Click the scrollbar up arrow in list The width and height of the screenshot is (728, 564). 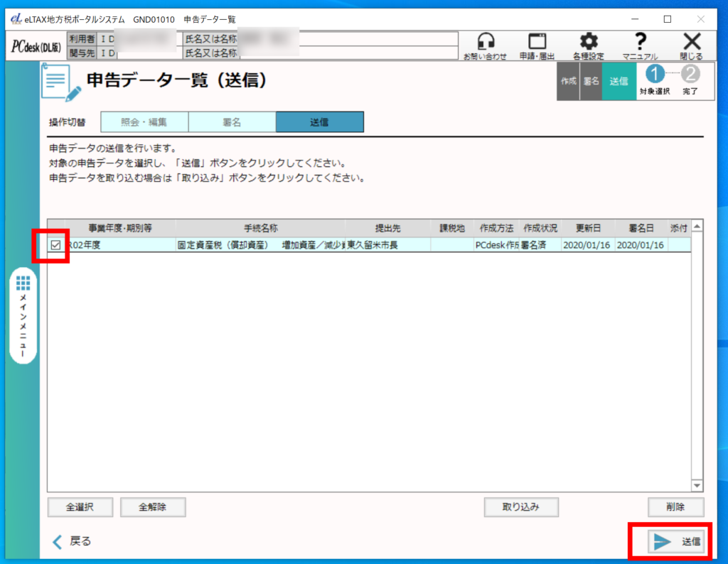click(x=697, y=227)
